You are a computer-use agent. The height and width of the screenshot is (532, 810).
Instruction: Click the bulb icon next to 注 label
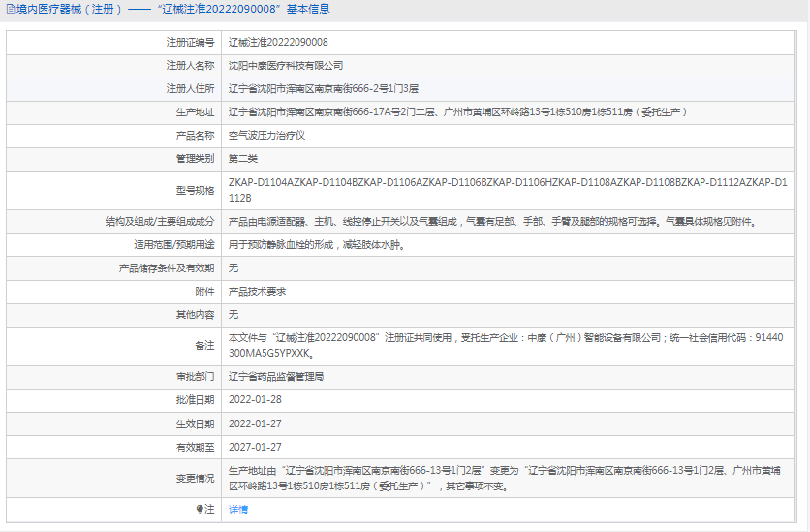tap(200, 510)
